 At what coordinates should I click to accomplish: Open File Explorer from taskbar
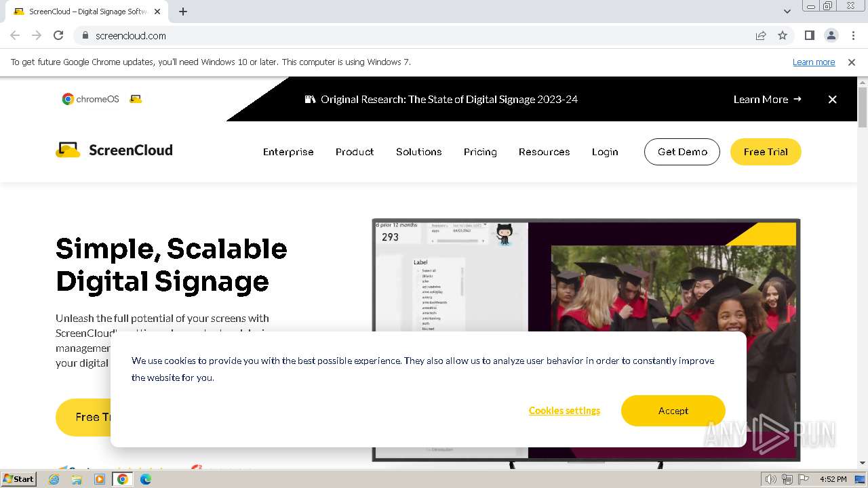coord(77,479)
